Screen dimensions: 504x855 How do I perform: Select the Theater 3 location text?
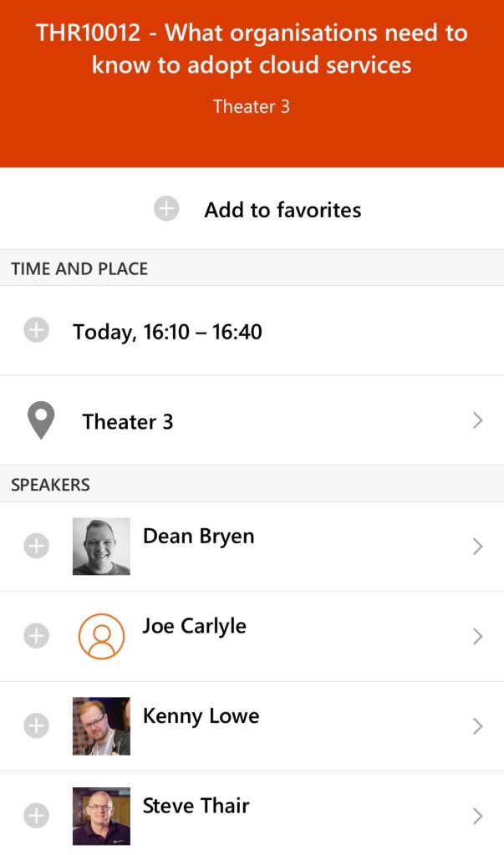coord(128,422)
